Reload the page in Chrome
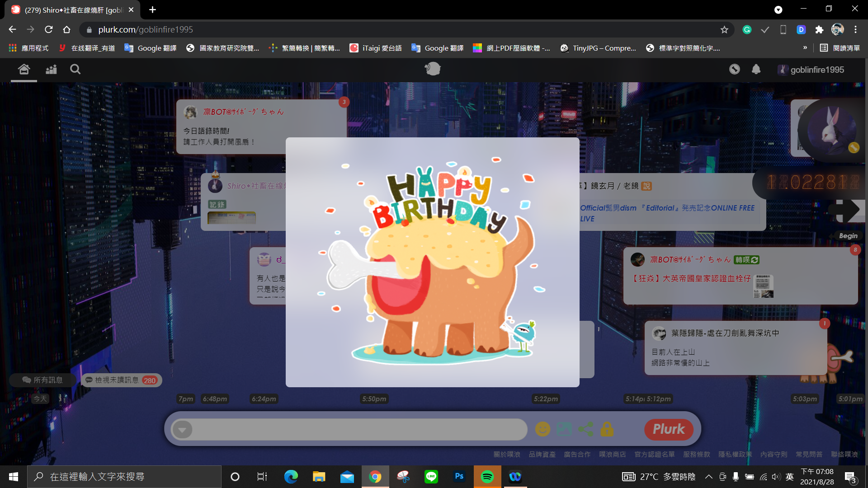 (x=48, y=29)
